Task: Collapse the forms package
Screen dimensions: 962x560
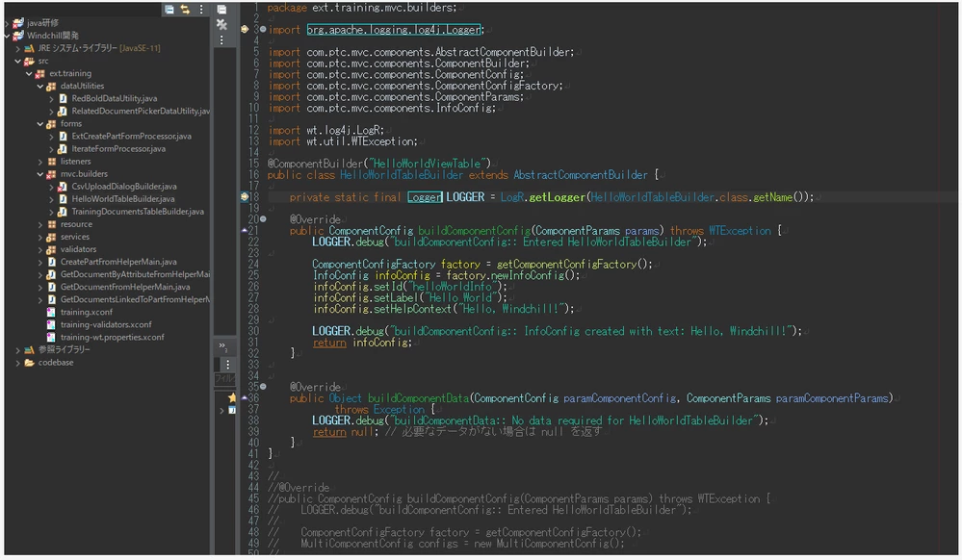Action: point(40,123)
